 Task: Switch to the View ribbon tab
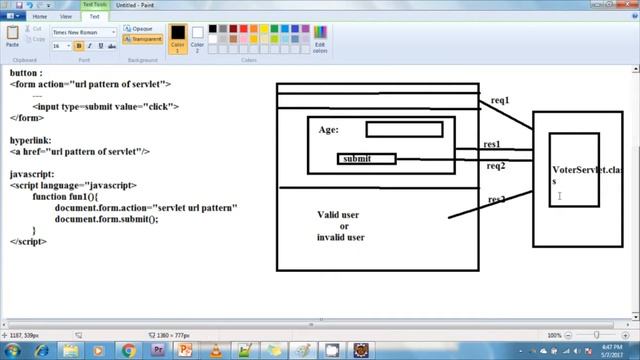pyautogui.click(x=66, y=16)
